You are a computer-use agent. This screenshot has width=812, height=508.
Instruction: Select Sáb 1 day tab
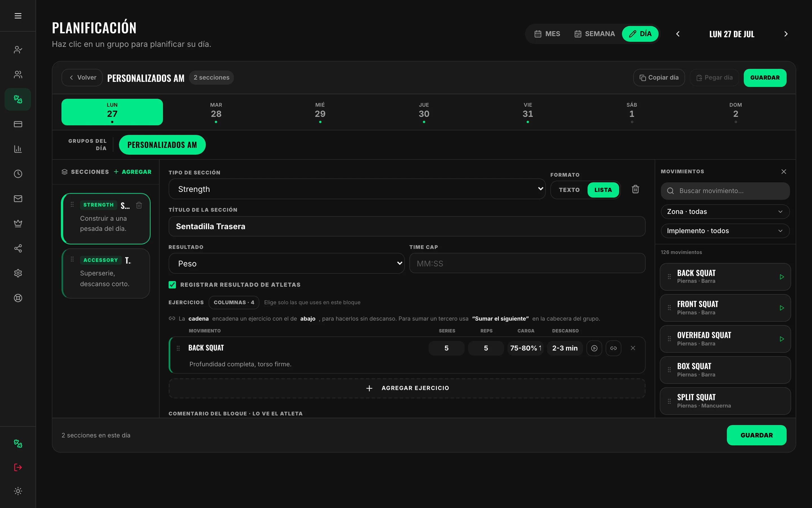(632, 112)
